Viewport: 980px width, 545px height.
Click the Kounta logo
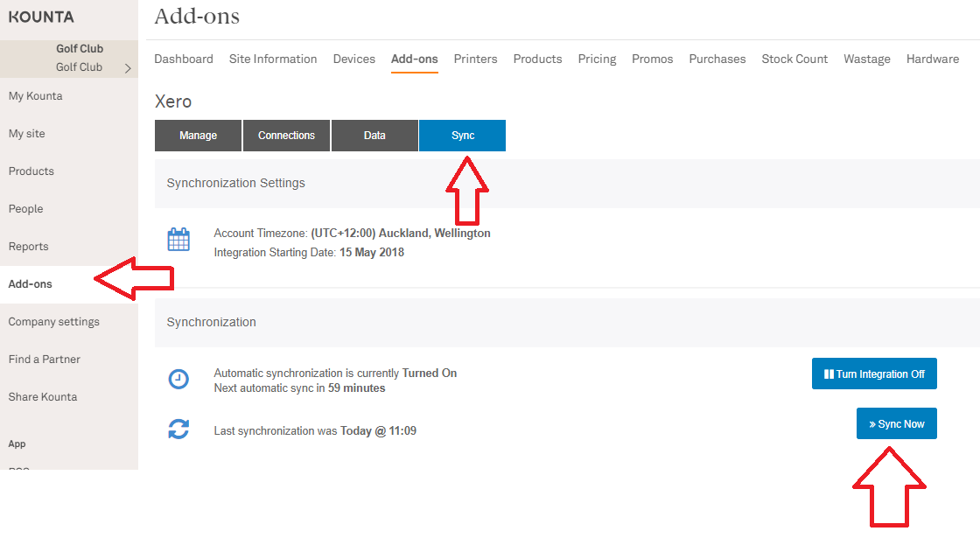(41, 17)
